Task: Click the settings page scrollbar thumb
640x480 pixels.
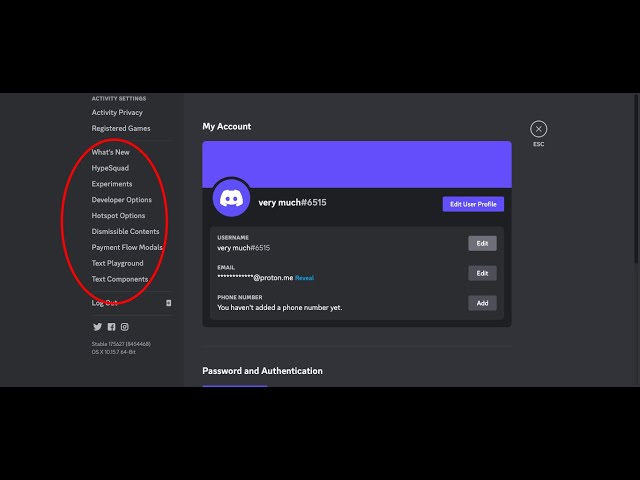Action: pyautogui.click(x=636, y=179)
